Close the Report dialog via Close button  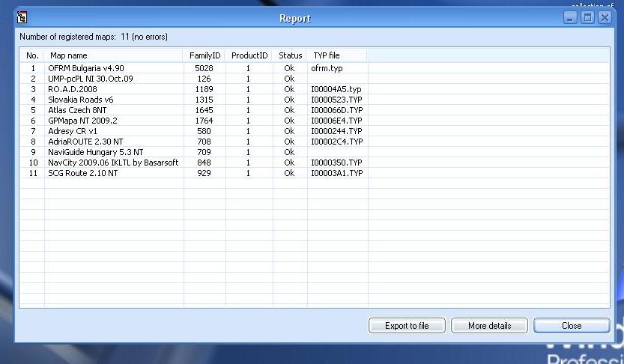coord(572,325)
